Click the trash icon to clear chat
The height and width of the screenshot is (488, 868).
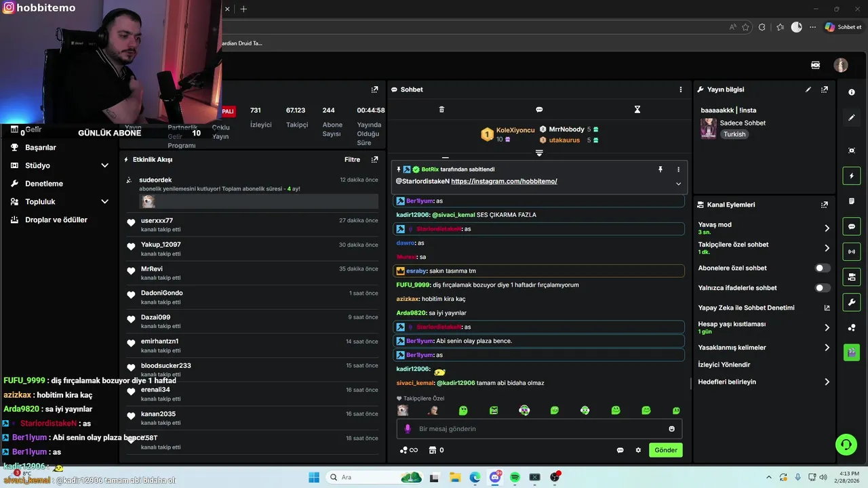pyautogui.click(x=441, y=110)
